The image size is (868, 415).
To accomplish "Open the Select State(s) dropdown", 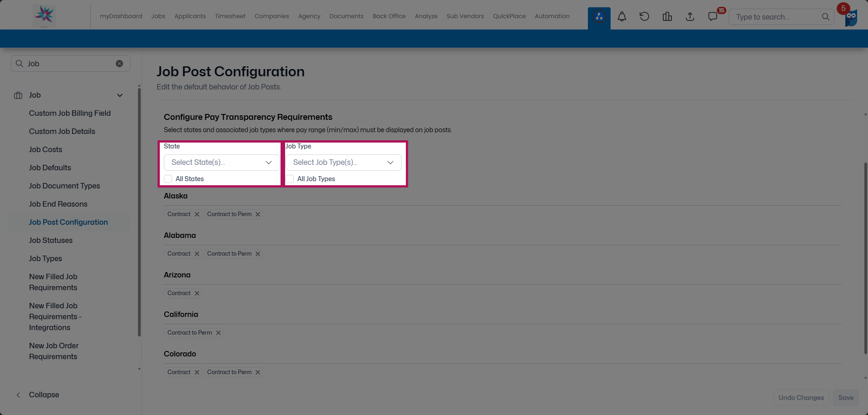I will 222,163.
